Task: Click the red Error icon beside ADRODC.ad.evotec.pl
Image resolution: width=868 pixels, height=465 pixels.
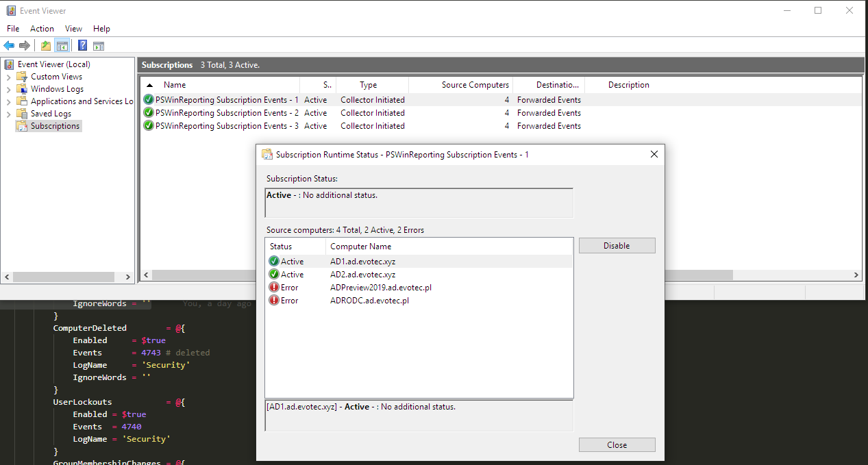Action: pyautogui.click(x=272, y=300)
